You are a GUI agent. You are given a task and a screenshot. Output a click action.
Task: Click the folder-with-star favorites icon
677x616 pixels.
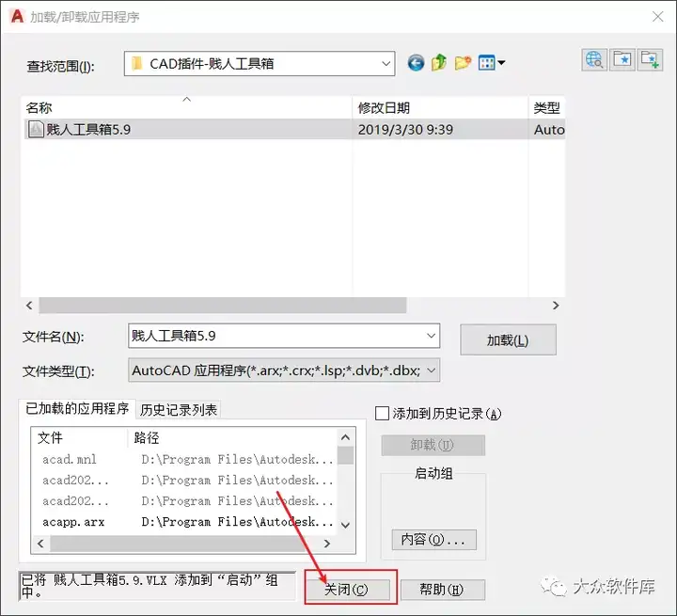click(622, 59)
